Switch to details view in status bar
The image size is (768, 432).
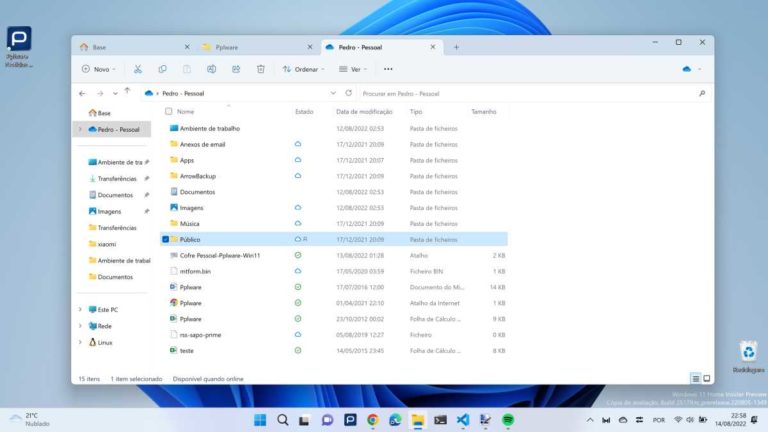coord(696,379)
